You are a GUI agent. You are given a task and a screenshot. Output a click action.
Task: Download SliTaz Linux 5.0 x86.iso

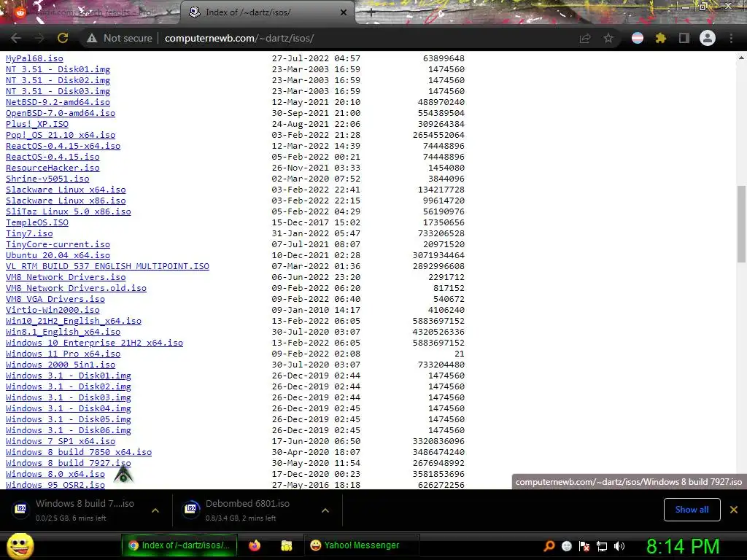pyautogui.click(x=68, y=212)
